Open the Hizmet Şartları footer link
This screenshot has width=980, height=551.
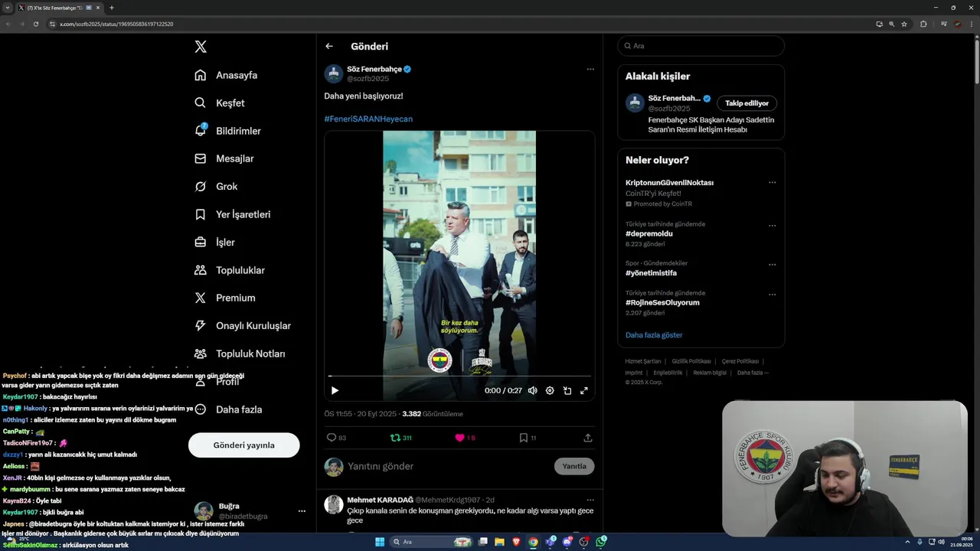coord(643,361)
